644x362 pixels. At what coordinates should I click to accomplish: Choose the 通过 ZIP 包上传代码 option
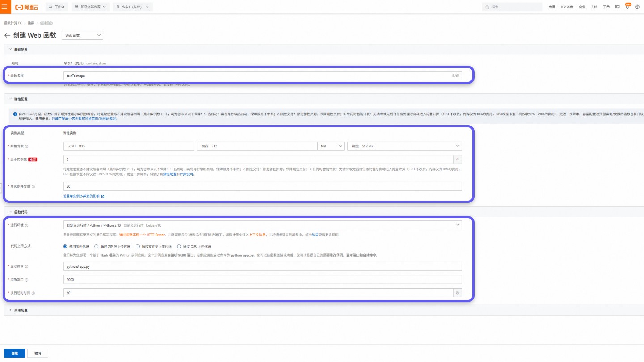point(97,246)
